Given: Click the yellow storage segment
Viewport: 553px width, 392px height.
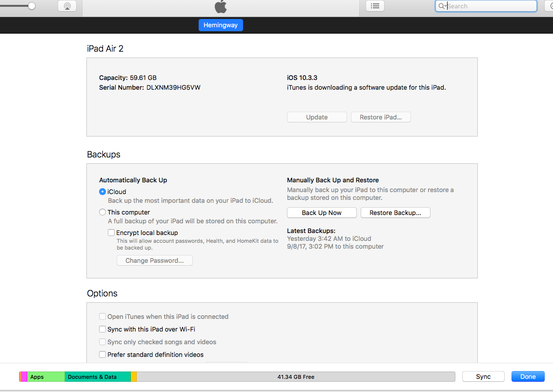Looking at the screenshot, I should coord(134,377).
